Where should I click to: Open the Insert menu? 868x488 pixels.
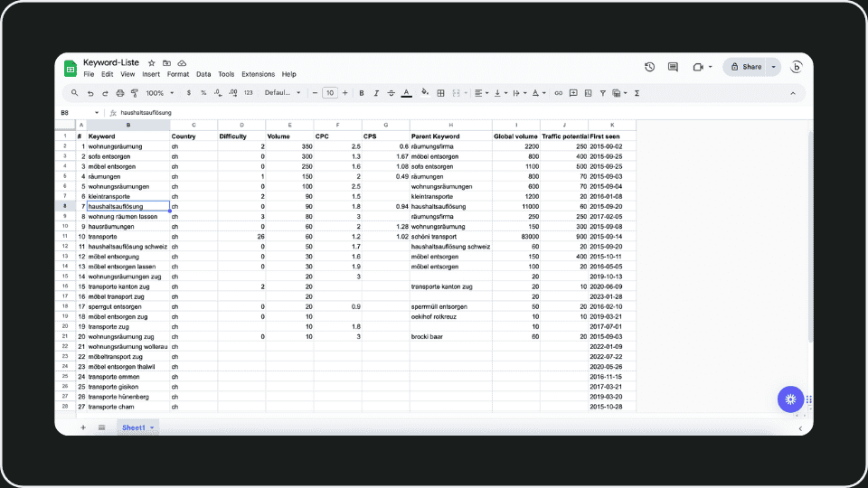point(151,74)
